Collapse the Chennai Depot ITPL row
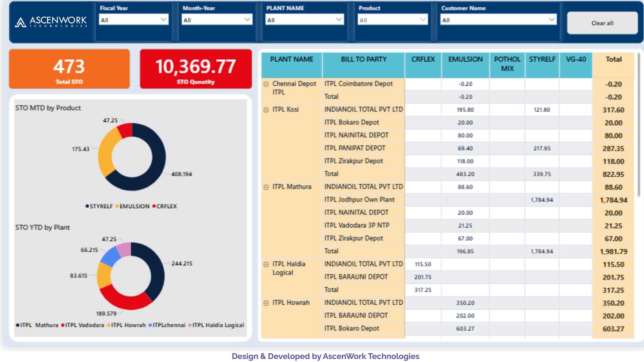644x362 pixels. click(266, 84)
